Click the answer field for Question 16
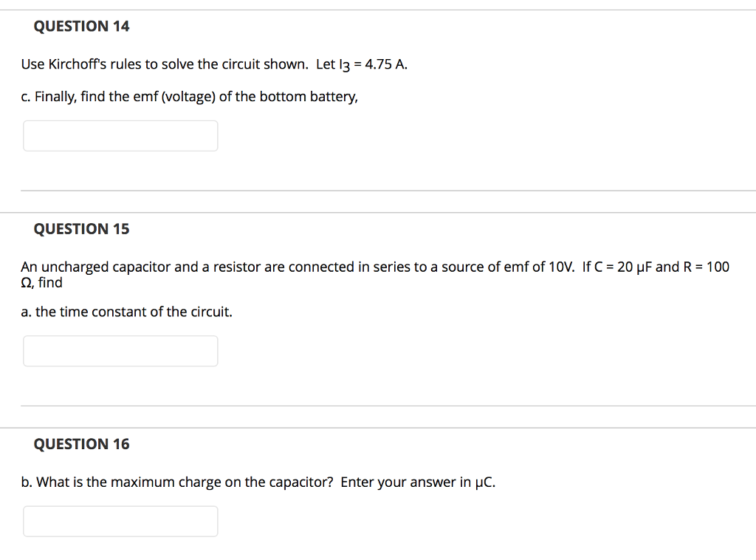The image size is (756, 560). point(120,521)
